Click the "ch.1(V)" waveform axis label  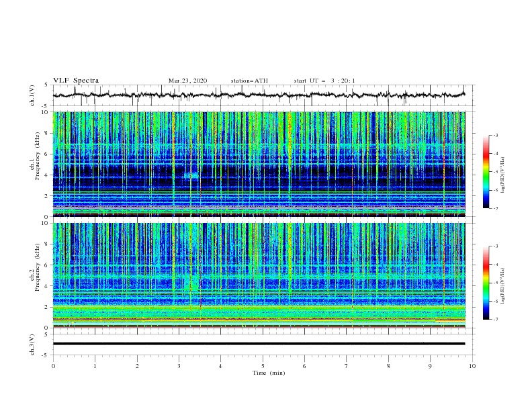click(32, 95)
